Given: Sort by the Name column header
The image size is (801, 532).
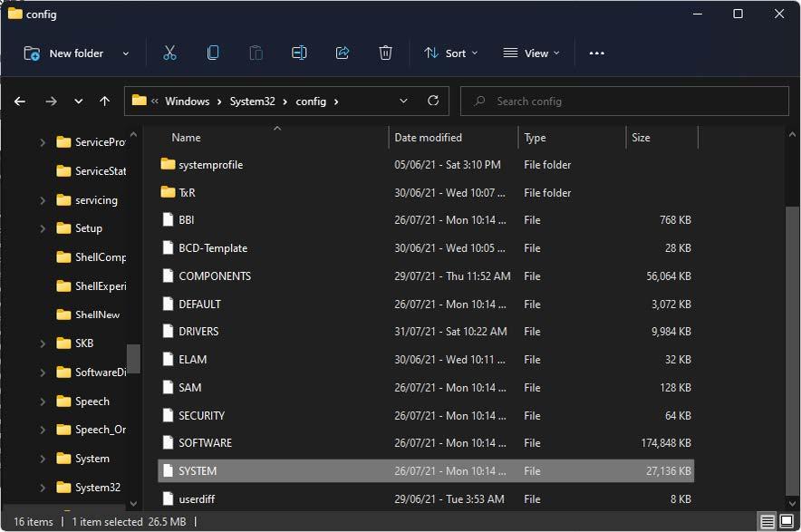Looking at the screenshot, I should tap(186, 138).
